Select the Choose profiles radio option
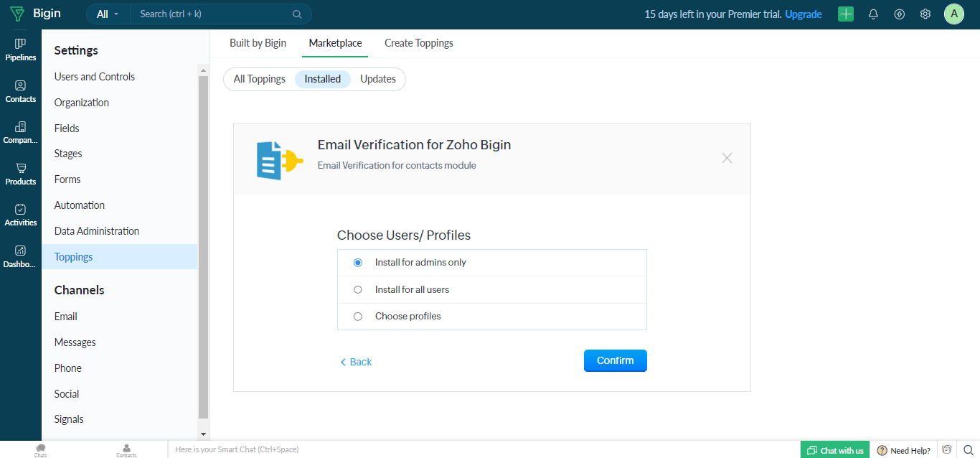 358,317
